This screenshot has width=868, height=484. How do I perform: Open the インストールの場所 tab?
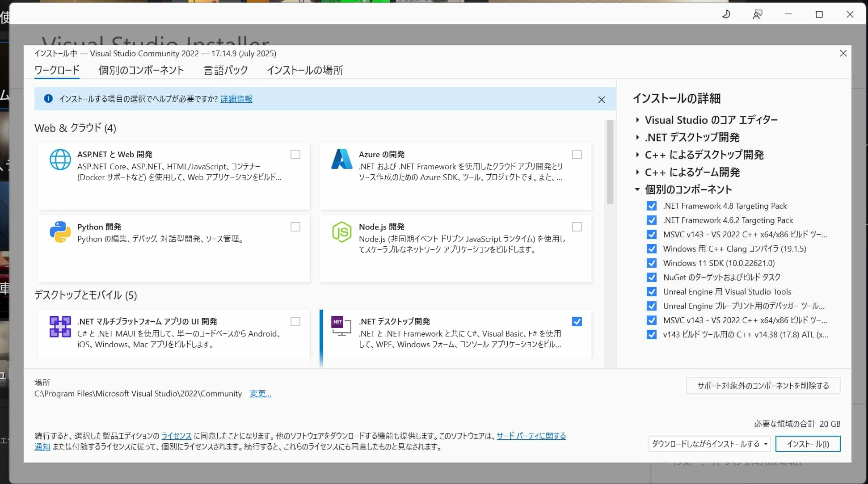click(x=305, y=70)
